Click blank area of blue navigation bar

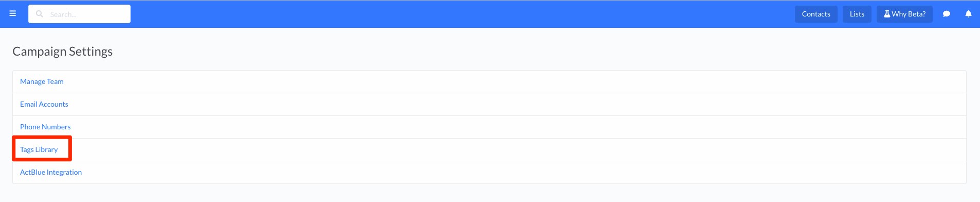click(463, 14)
